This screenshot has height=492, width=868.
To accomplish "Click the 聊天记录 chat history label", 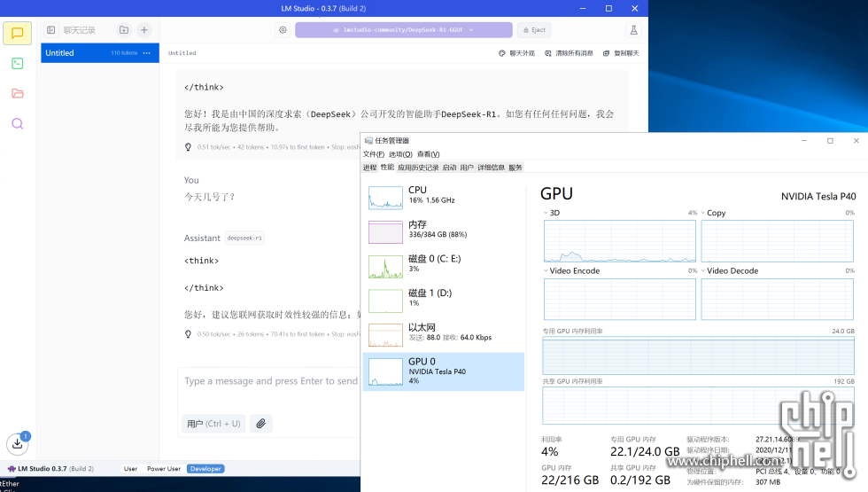I will coord(79,30).
